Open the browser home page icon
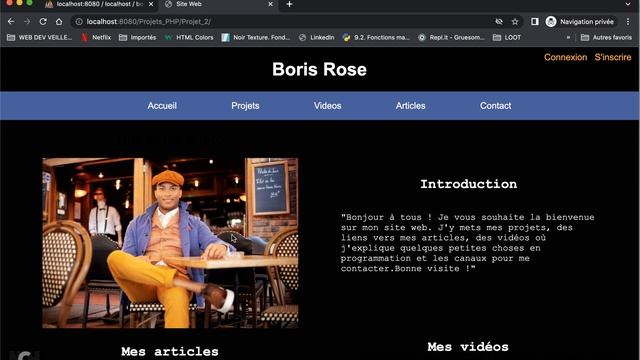 pyautogui.click(x=59, y=22)
